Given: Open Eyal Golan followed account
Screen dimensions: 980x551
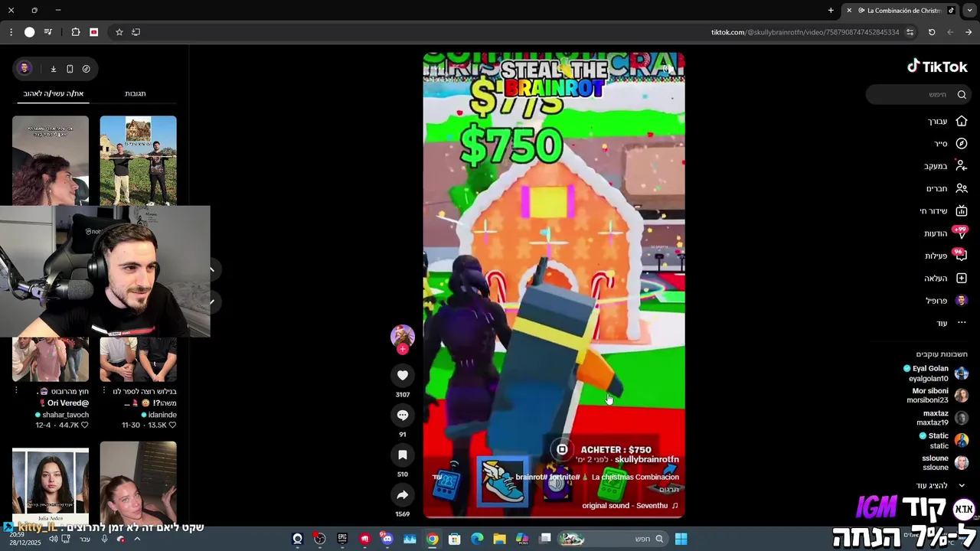Looking at the screenshot, I should pos(936,373).
